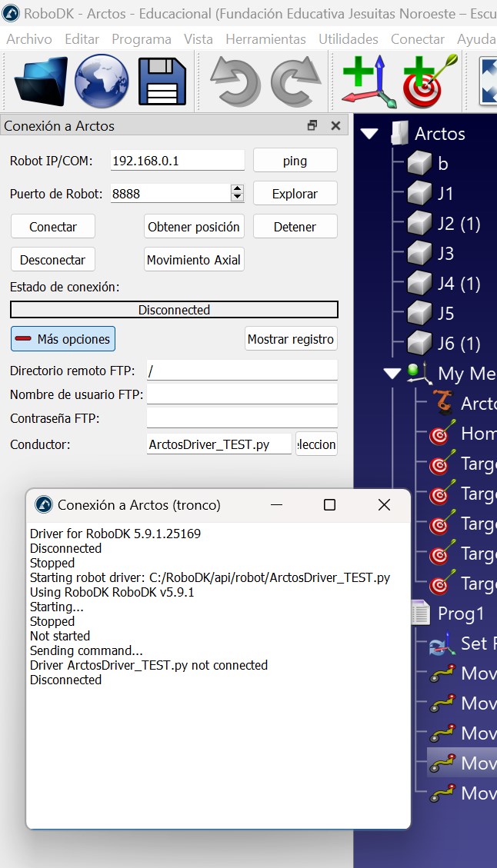Click Obtener posición button

(194, 226)
